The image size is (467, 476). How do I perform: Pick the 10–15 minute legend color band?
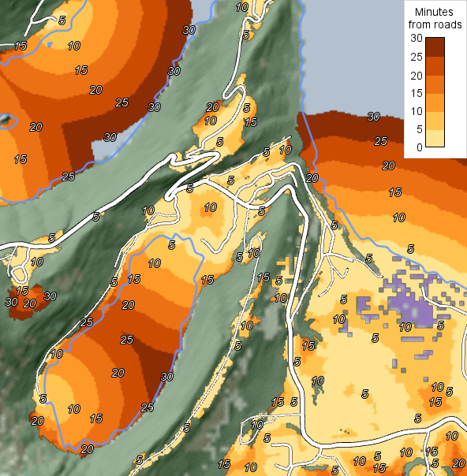(x=435, y=102)
